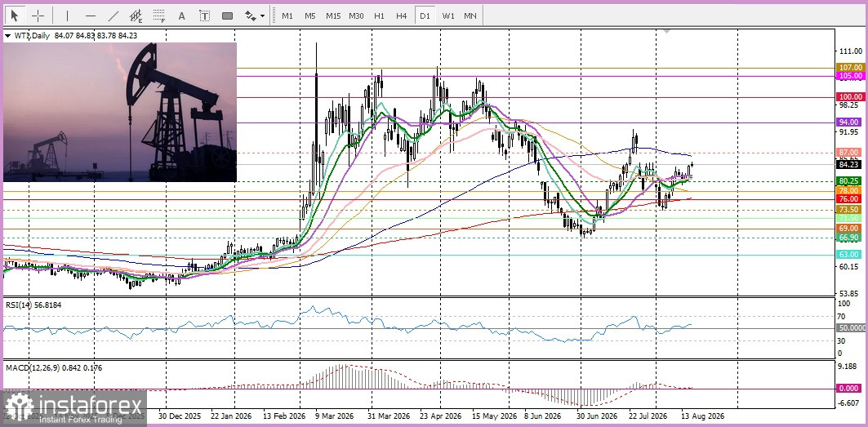
Task: Click the 9 Mar 2026 date label
Action: click(x=334, y=416)
